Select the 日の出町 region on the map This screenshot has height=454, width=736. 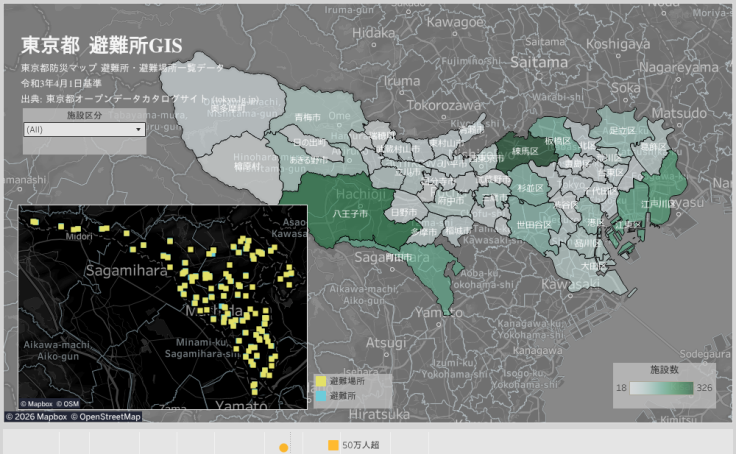(310, 142)
